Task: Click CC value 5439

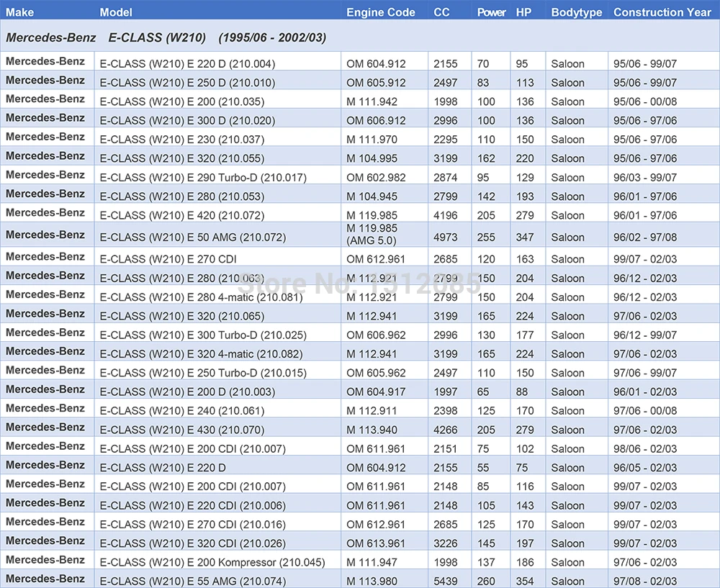Action: (446, 581)
